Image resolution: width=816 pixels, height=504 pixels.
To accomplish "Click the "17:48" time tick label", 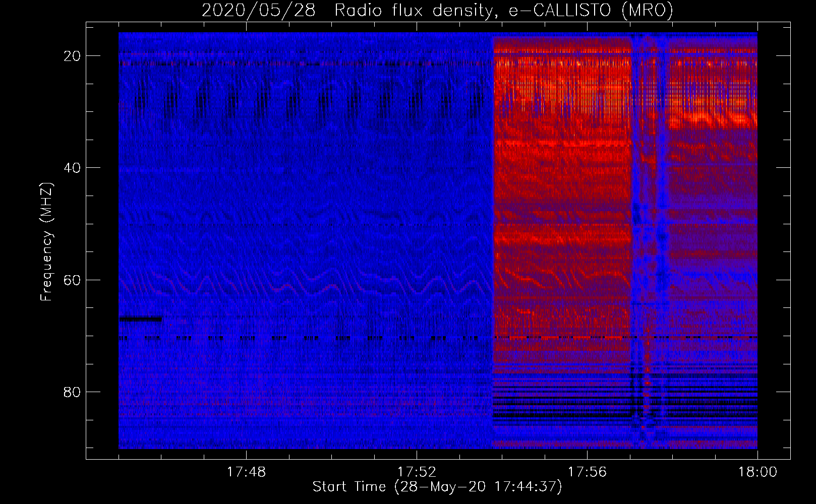I will click(246, 472).
